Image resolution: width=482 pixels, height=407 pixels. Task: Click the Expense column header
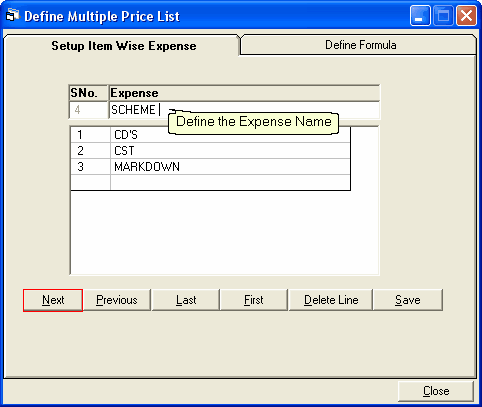(x=244, y=93)
